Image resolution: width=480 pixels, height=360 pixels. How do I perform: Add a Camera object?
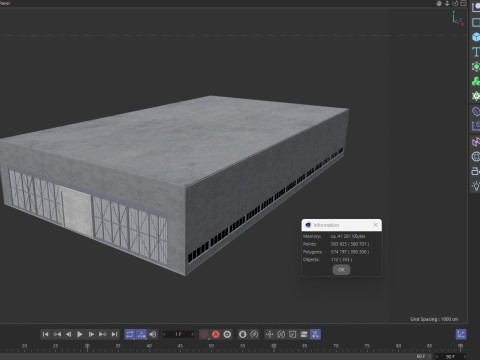point(476,171)
